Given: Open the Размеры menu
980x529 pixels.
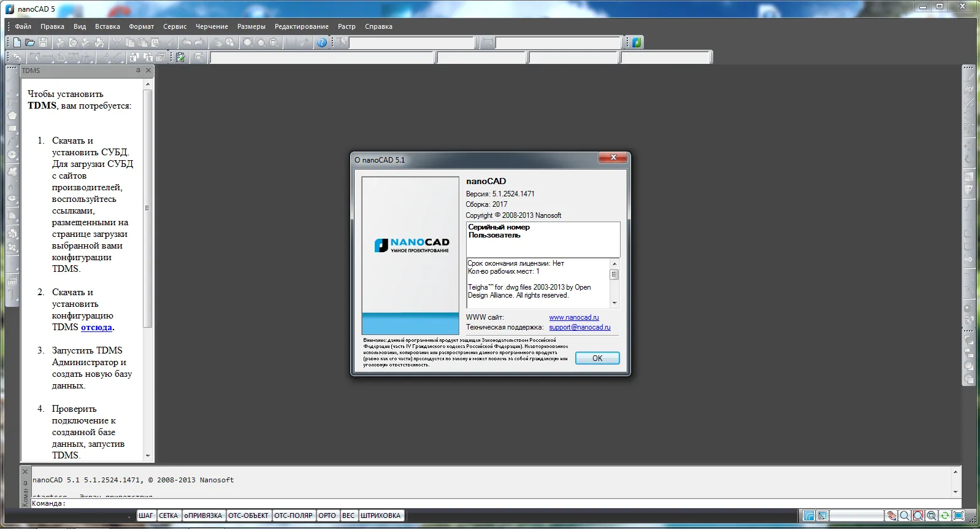Looking at the screenshot, I should coord(251,26).
